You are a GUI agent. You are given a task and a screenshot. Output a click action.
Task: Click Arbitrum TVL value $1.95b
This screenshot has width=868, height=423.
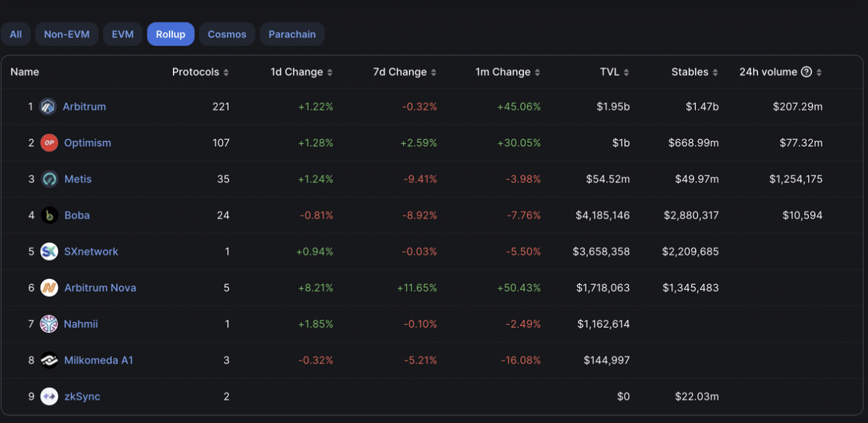click(612, 106)
